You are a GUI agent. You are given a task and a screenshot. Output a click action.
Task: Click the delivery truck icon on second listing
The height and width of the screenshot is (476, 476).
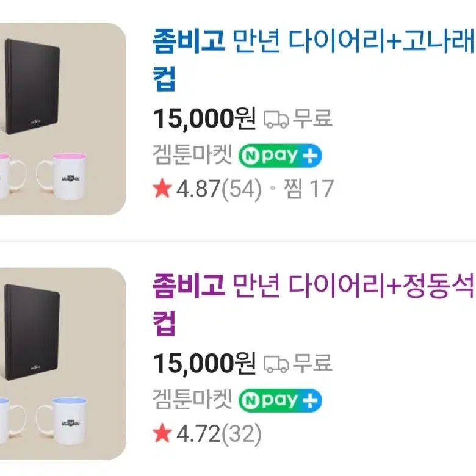[276, 364]
